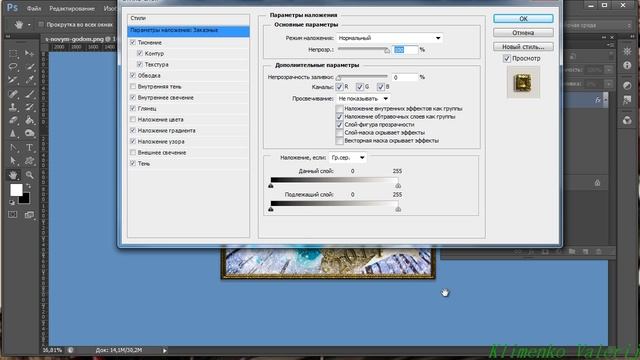640x360 pixels.
Task: Click the Непрозр. percentage input field
Action: 405,50
